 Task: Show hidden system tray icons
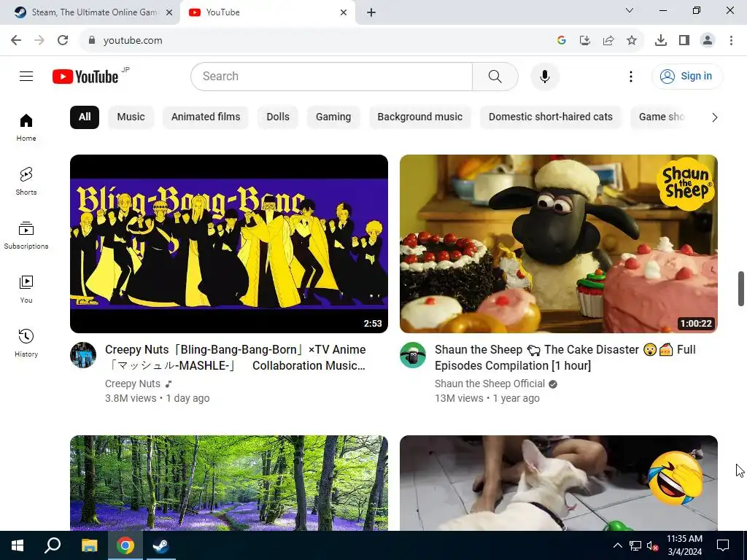coord(617,545)
